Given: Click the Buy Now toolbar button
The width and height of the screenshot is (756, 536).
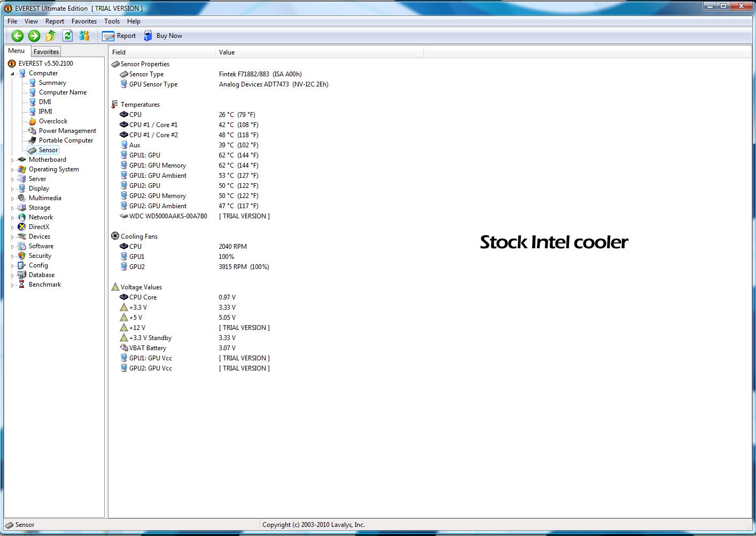Looking at the screenshot, I should pos(163,36).
